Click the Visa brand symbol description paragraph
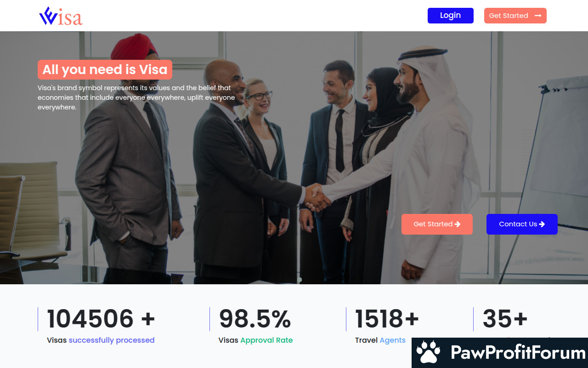Screen dimensions: 588x368 pyautogui.click(x=136, y=98)
